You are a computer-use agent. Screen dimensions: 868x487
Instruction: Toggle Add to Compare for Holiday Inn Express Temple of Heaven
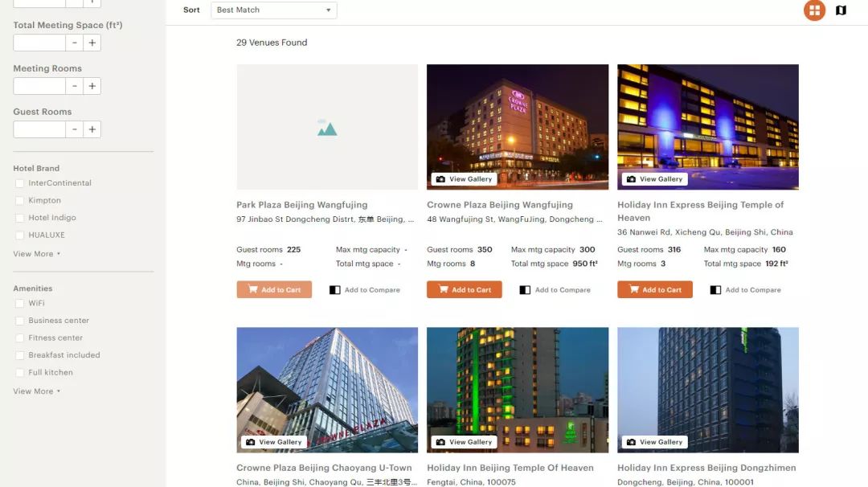746,290
